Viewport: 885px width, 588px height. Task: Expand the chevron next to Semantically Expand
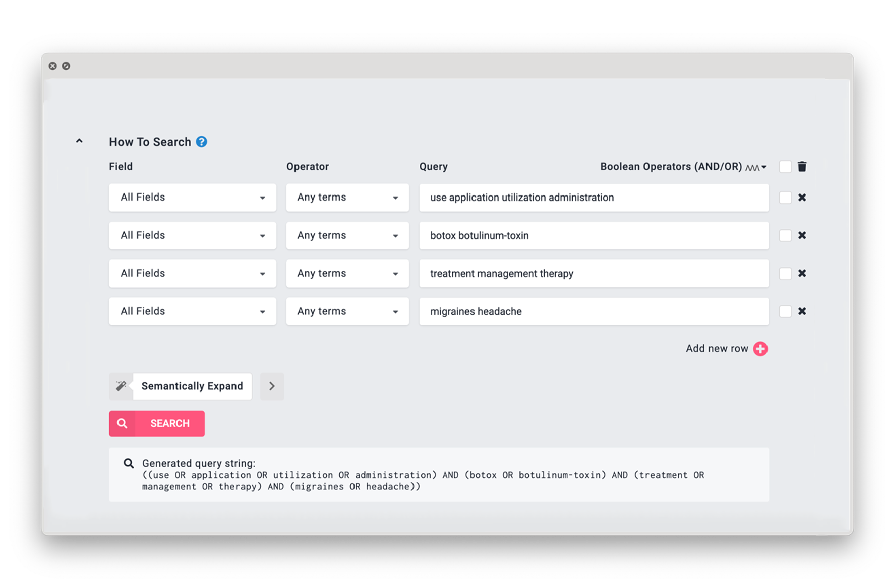click(272, 386)
